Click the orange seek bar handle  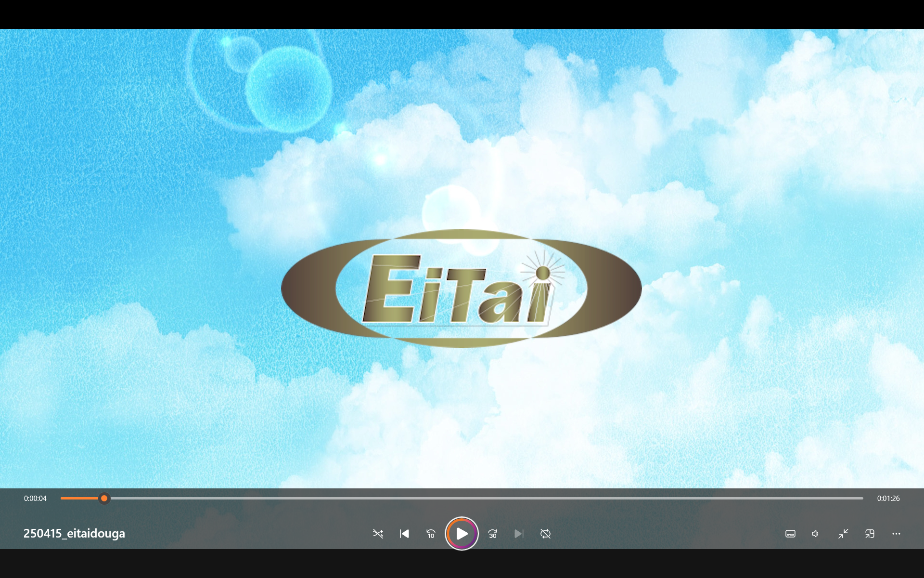(104, 498)
